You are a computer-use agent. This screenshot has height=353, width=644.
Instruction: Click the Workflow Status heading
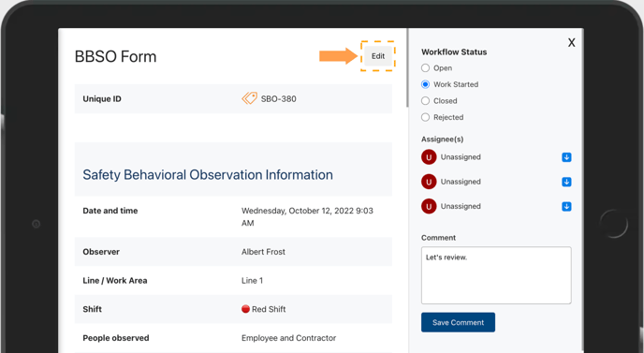pyautogui.click(x=454, y=52)
